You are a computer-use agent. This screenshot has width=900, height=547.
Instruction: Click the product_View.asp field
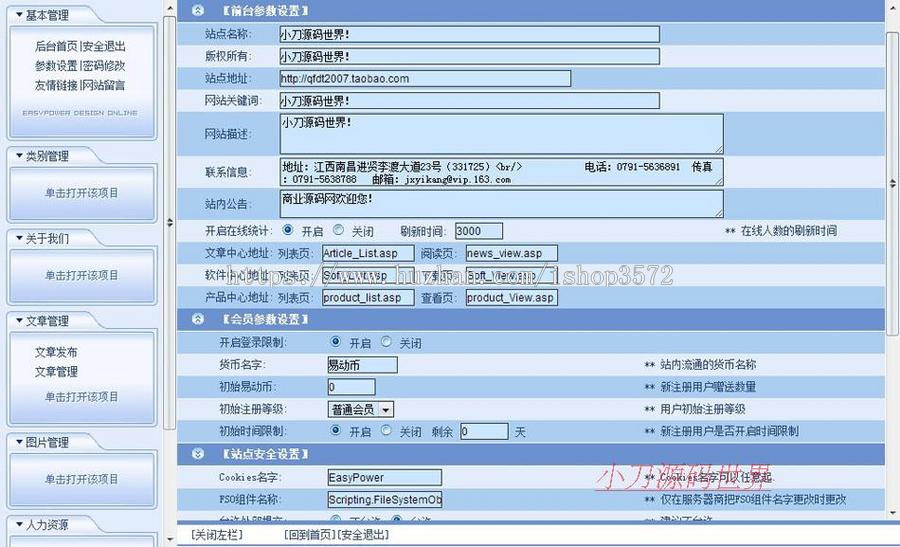click(x=511, y=297)
